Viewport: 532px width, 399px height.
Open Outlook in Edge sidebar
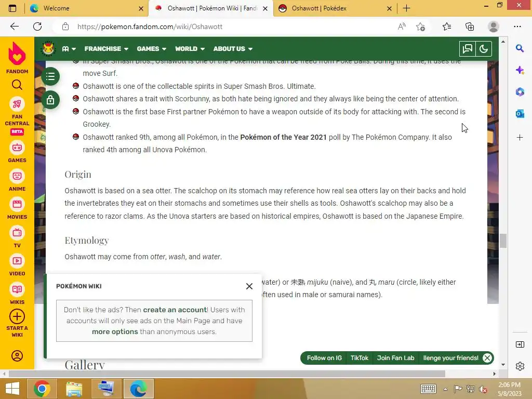520,114
